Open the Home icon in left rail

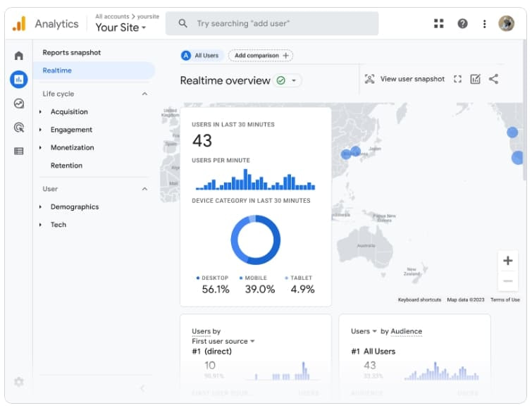pyautogui.click(x=18, y=56)
